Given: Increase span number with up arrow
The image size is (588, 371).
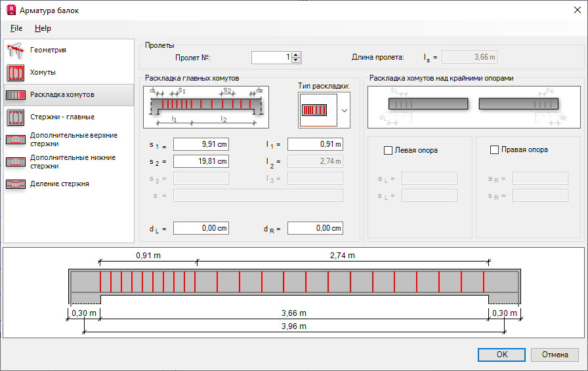Looking at the screenshot, I should tap(296, 54).
